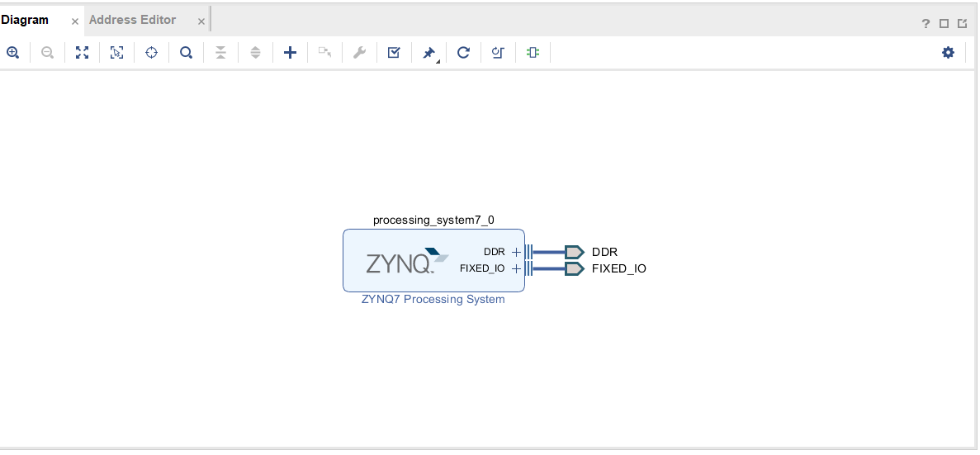Validate Design with the checkmark icon
Image resolution: width=980 pixels, height=455 pixels.
(x=394, y=53)
